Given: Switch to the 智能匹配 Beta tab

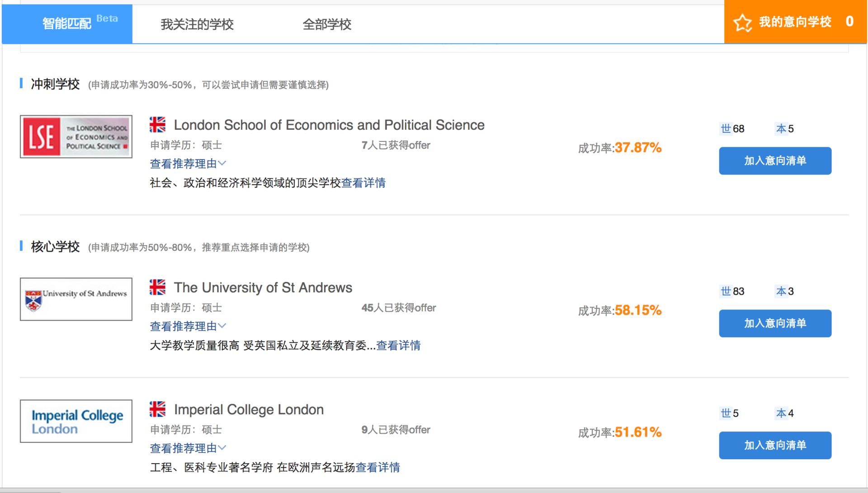Looking at the screenshot, I should point(67,24).
